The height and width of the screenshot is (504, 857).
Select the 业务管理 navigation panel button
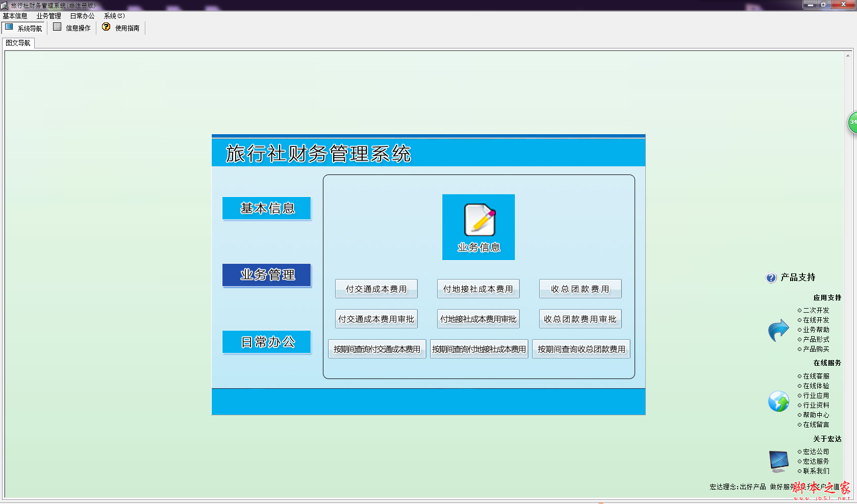pyautogui.click(x=267, y=275)
